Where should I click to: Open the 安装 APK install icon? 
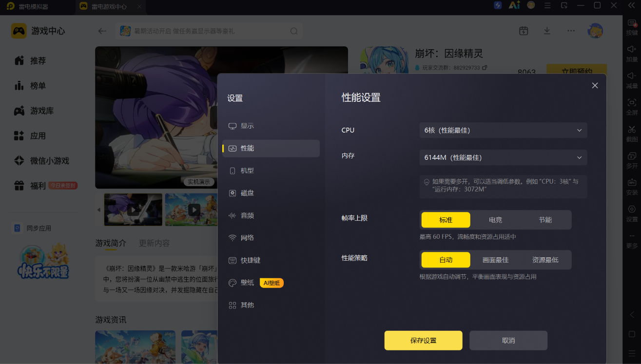(632, 187)
